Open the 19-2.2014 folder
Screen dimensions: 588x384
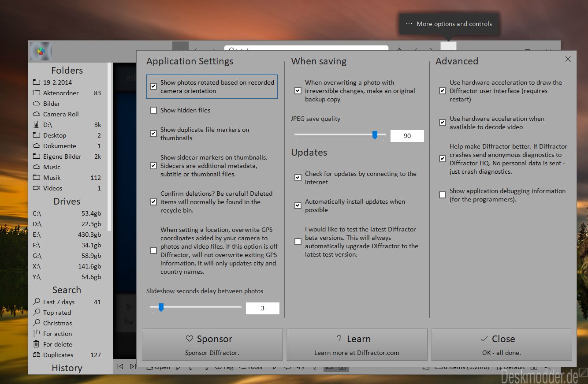(x=67, y=82)
